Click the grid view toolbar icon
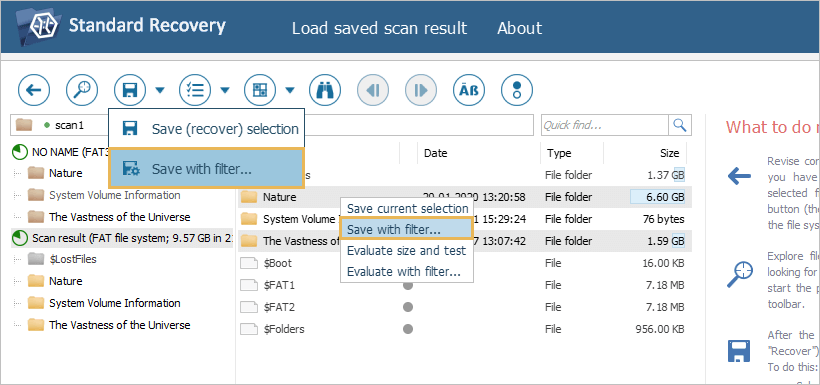820x385 pixels. (x=260, y=90)
